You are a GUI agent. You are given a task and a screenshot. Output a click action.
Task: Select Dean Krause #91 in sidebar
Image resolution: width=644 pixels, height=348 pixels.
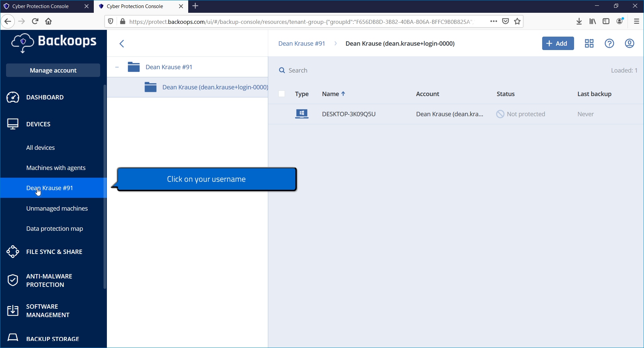tap(53, 188)
